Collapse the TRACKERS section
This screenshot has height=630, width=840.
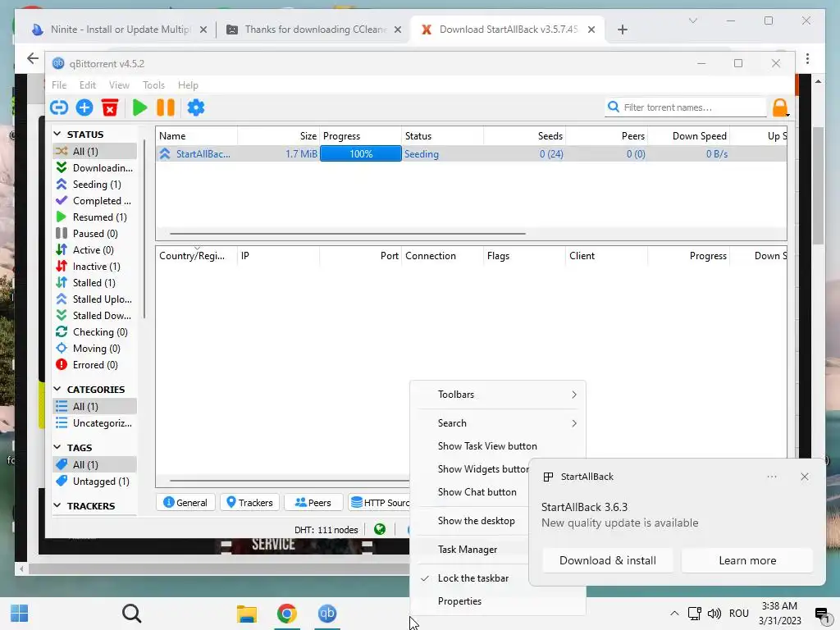point(58,505)
